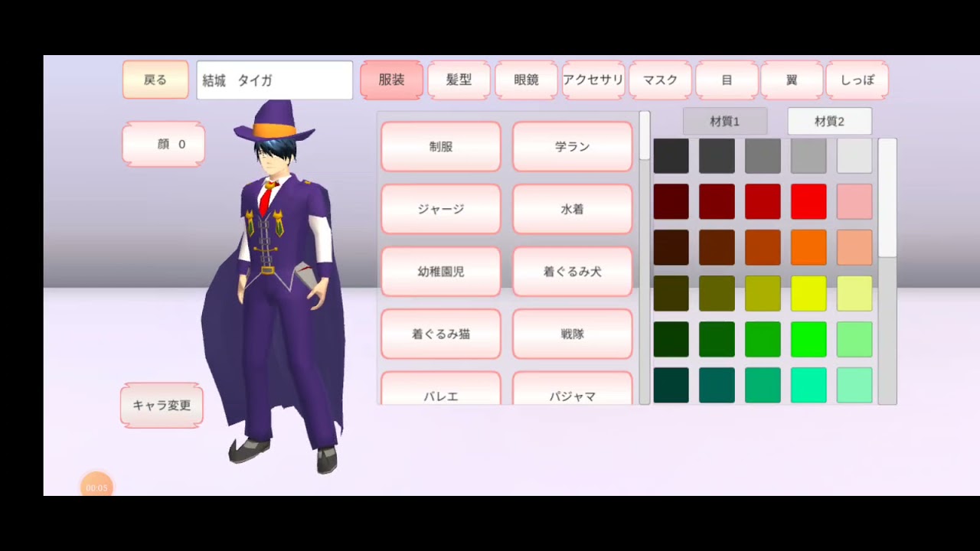
Task: Select the pale mint green swatch
Action: point(854,385)
